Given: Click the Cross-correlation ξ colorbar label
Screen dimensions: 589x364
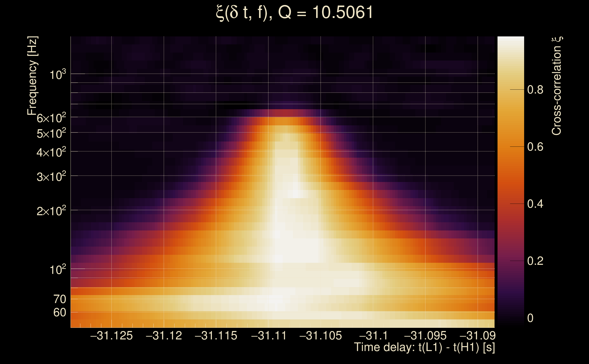Looking at the screenshot, I should point(556,86).
